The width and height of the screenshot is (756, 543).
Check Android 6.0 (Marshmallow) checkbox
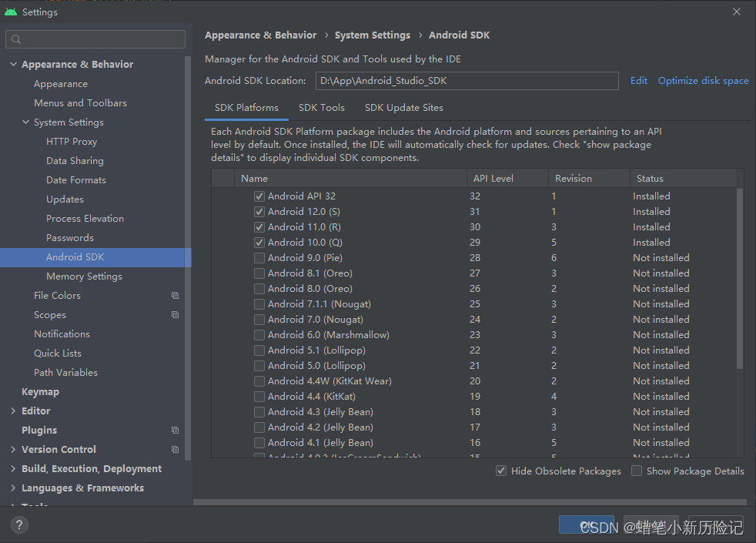pyautogui.click(x=259, y=335)
